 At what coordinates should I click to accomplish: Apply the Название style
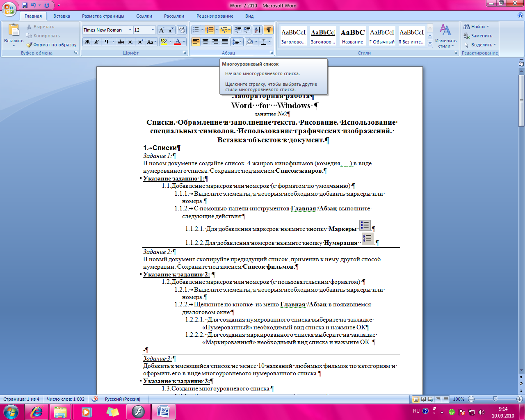point(352,36)
